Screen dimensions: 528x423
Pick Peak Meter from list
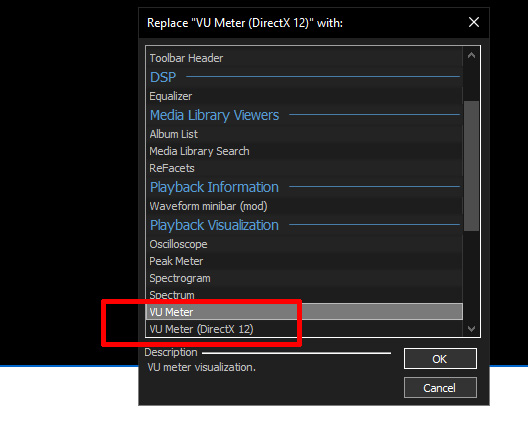pyautogui.click(x=304, y=261)
